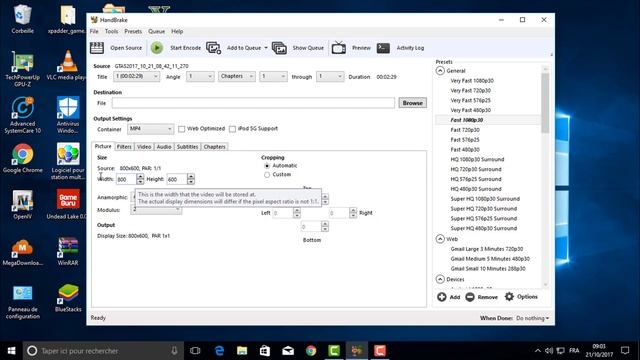The width and height of the screenshot is (640, 360).
Task: Select the VLC media player desktop icon
Action: click(x=68, y=65)
